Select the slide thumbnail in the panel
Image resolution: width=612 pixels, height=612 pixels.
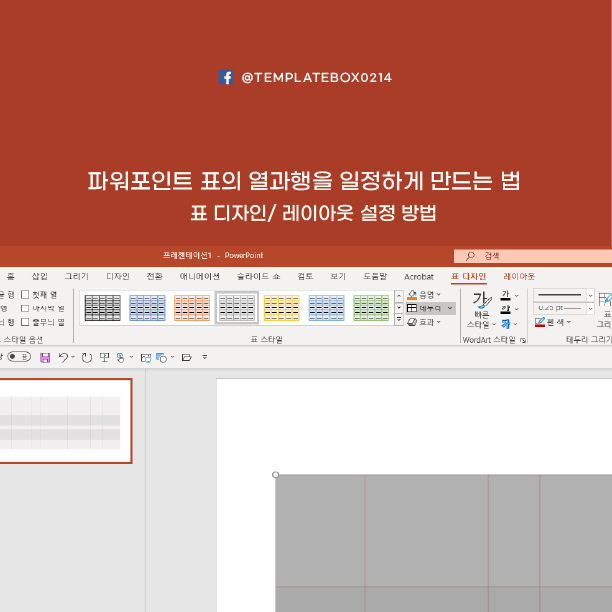pos(64,421)
